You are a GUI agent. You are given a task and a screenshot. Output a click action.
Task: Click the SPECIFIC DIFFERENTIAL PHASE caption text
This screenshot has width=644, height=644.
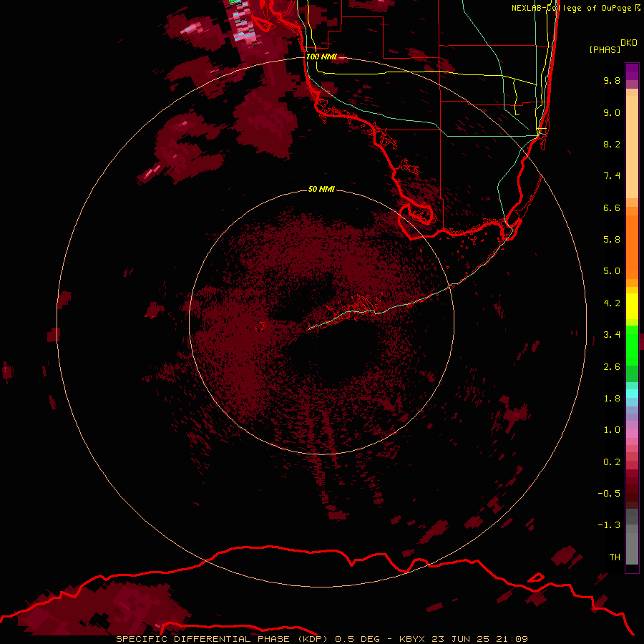click(203, 639)
